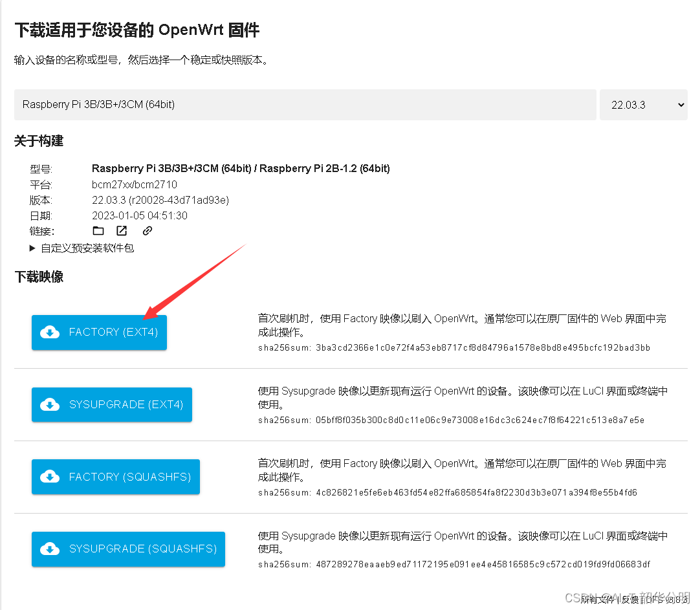Open the firmware files folder icon
This screenshot has height=610, width=700.
pyautogui.click(x=98, y=230)
